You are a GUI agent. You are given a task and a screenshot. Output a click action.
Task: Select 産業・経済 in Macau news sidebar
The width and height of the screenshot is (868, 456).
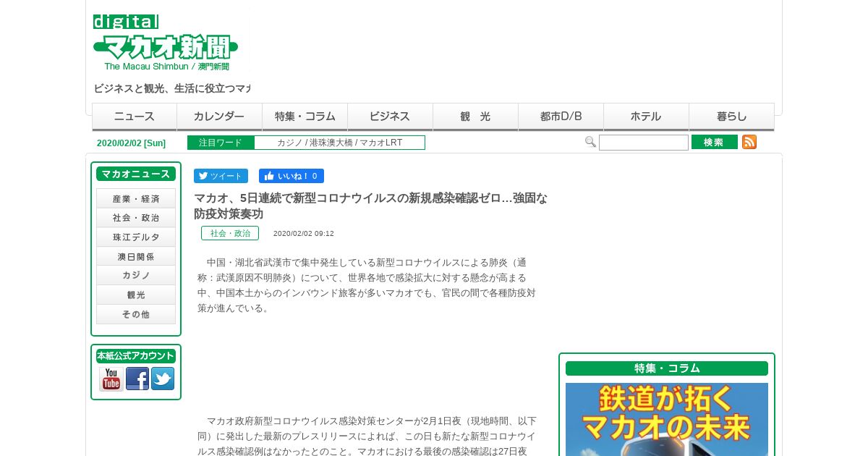136,198
